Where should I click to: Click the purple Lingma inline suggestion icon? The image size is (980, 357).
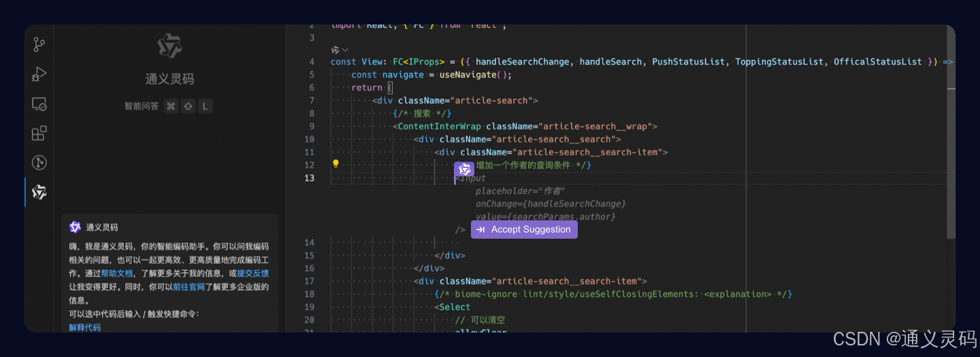[465, 169]
